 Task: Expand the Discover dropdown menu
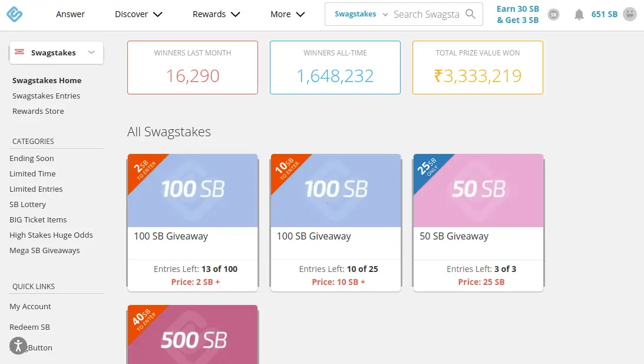point(138,14)
